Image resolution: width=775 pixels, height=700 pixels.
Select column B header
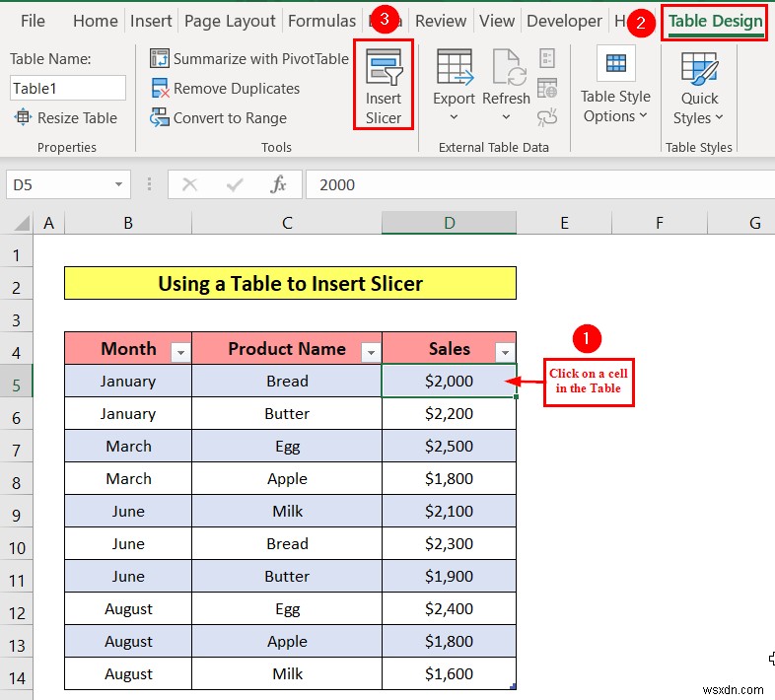coord(128,223)
